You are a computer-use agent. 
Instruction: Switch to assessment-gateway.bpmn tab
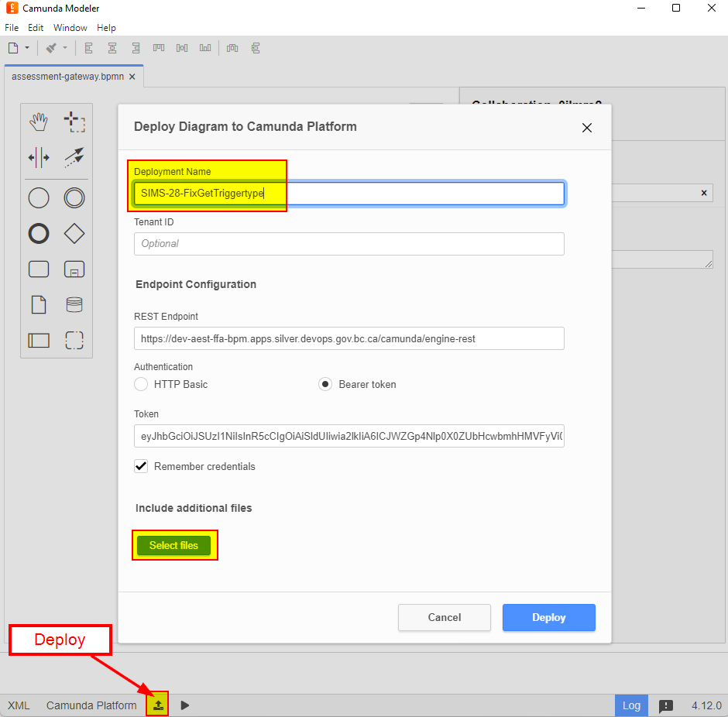pyautogui.click(x=68, y=77)
